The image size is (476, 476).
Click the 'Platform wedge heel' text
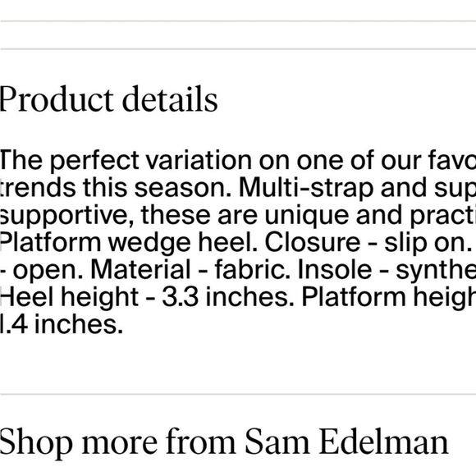click(x=128, y=242)
